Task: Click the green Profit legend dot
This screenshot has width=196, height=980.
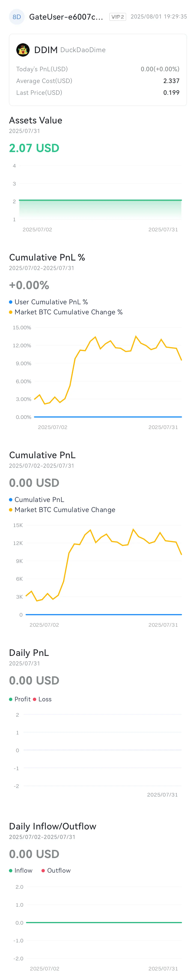Action: coord(11,699)
